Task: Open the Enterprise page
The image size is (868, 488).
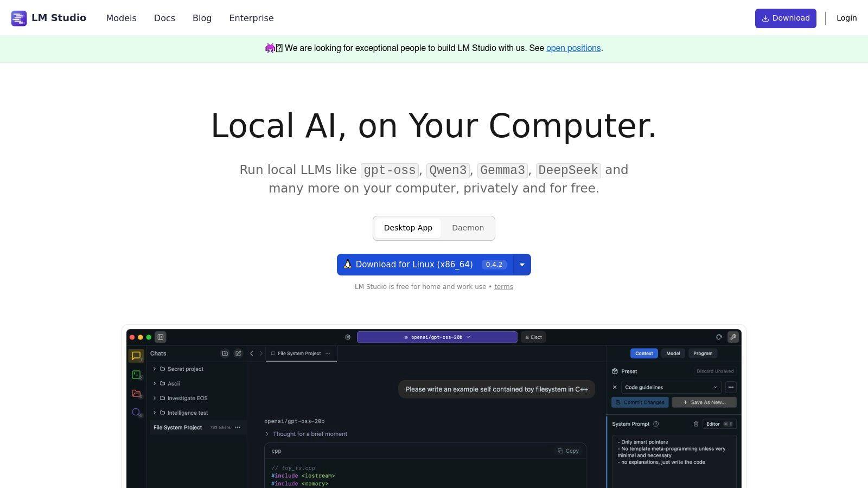Action: 251,18
